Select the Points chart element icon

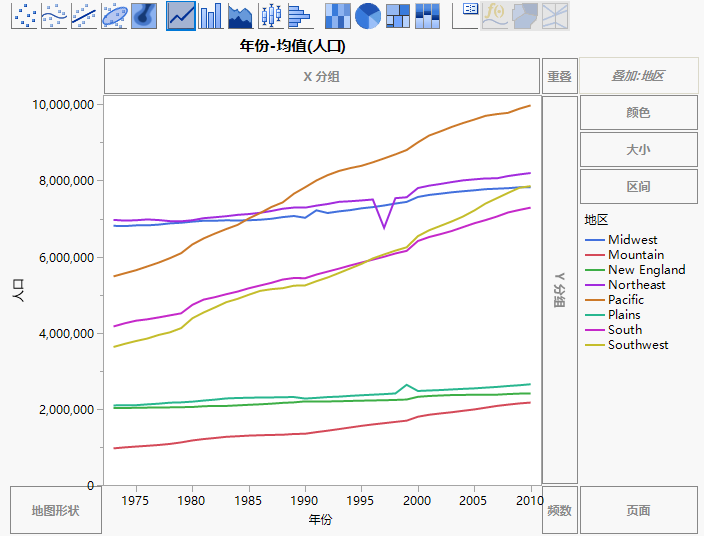coord(24,15)
